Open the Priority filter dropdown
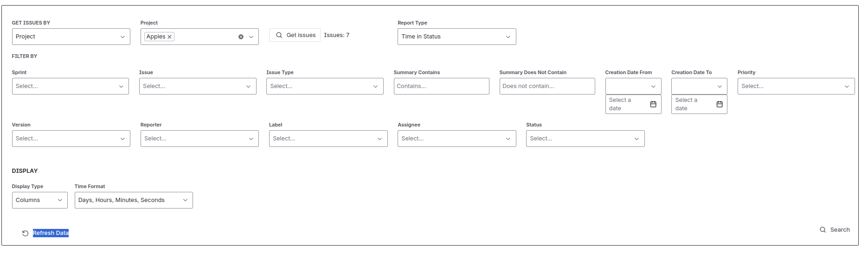 pyautogui.click(x=796, y=86)
